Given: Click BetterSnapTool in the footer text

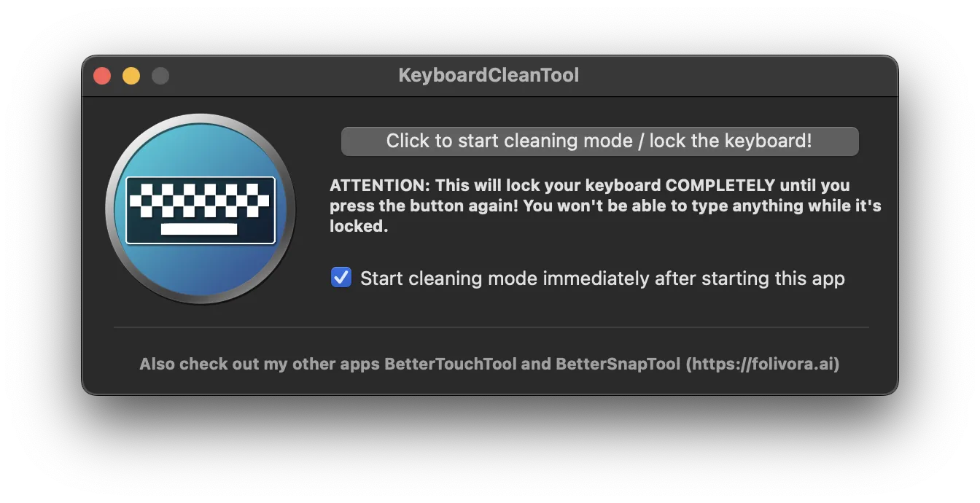Looking at the screenshot, I should [x=618, y=364].
